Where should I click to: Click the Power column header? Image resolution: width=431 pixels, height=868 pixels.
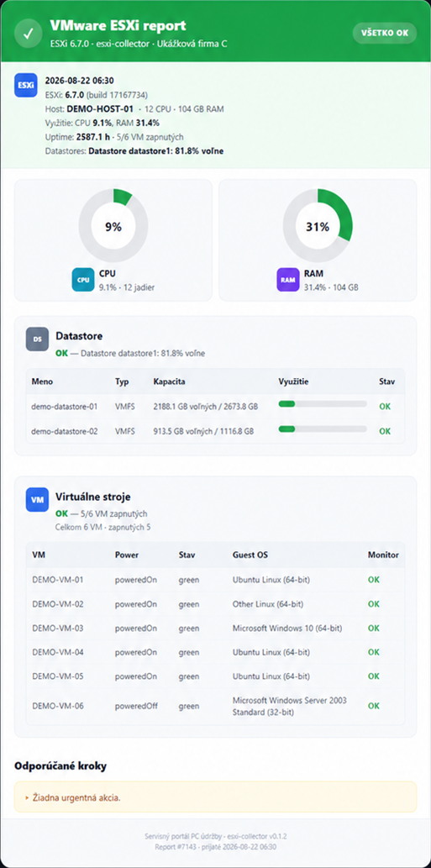127,555
